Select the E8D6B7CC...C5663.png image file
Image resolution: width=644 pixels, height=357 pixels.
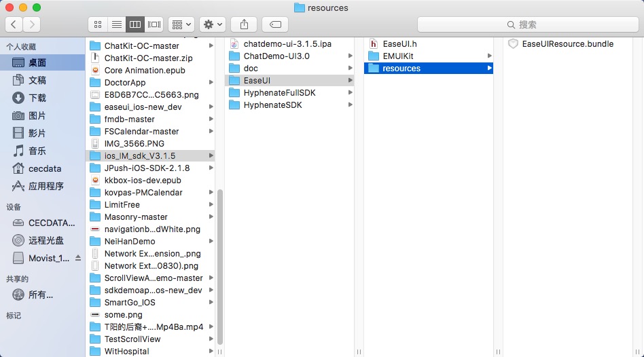click(150, 95)
